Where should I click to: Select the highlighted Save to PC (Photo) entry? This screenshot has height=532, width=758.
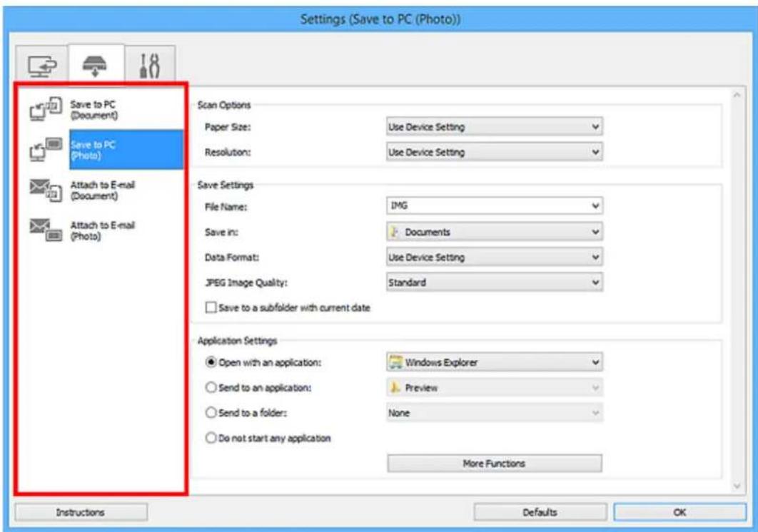pos(126,150)
